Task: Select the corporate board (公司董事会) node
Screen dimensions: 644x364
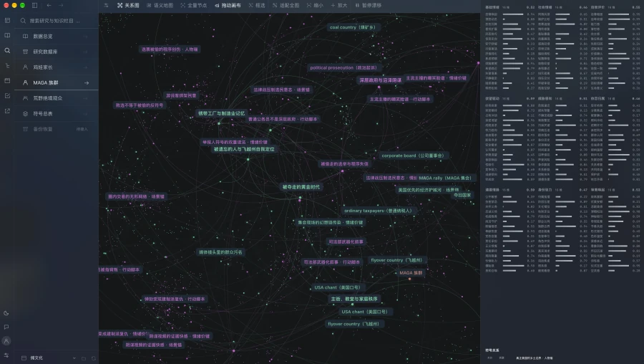Action: point(413,155)
